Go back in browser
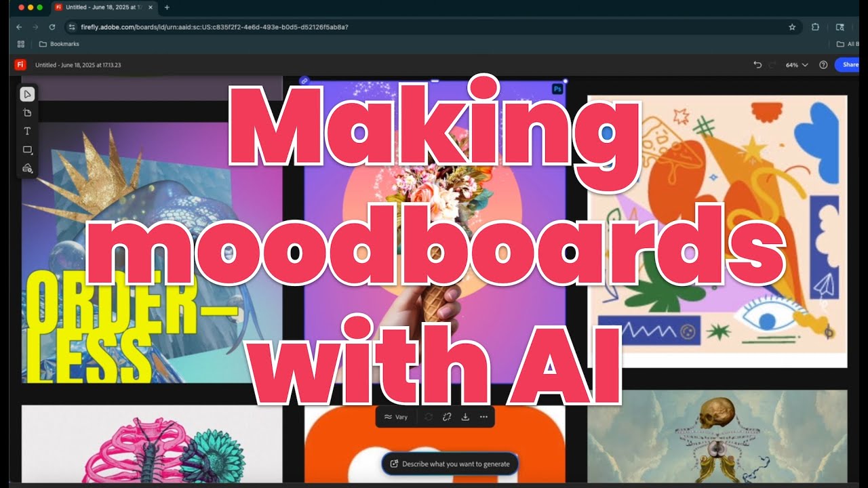868x488 pixels. [18, 27]
